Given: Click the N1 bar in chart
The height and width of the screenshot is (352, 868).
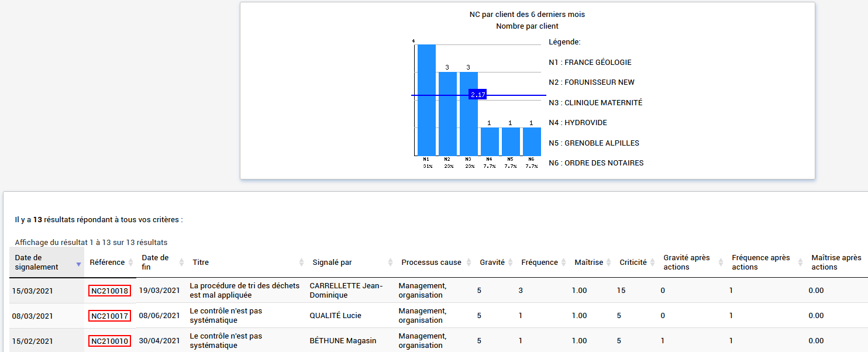Looking at the screenshot, I should (426, 100).
